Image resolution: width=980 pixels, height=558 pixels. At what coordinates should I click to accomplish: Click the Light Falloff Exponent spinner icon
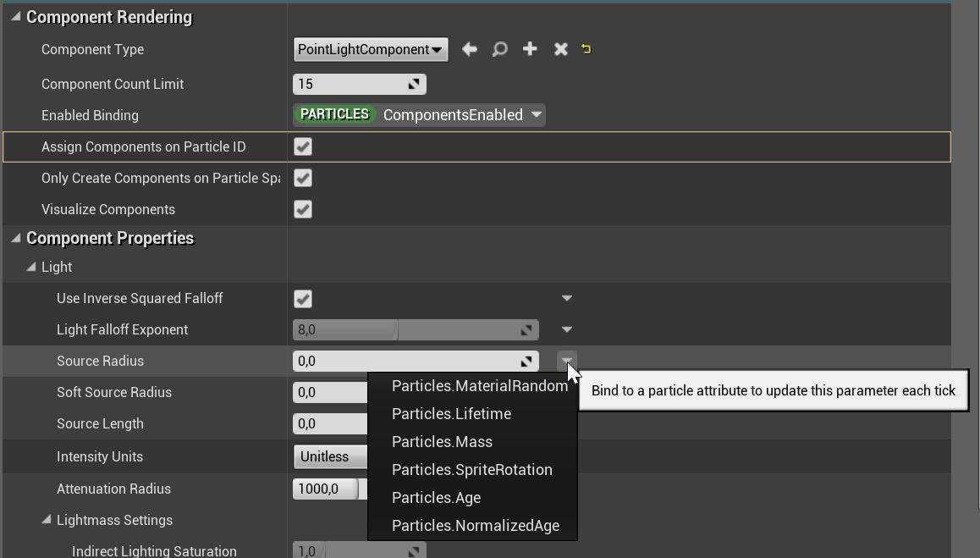click(x=526, y=329)
